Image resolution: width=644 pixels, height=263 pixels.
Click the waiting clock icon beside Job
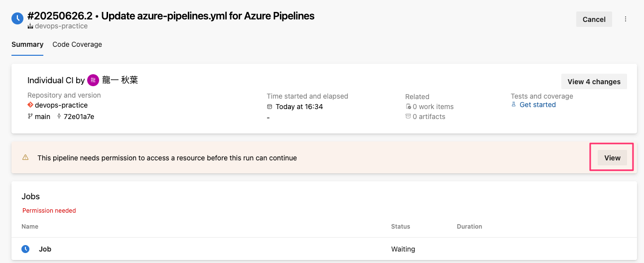point(25,249)
